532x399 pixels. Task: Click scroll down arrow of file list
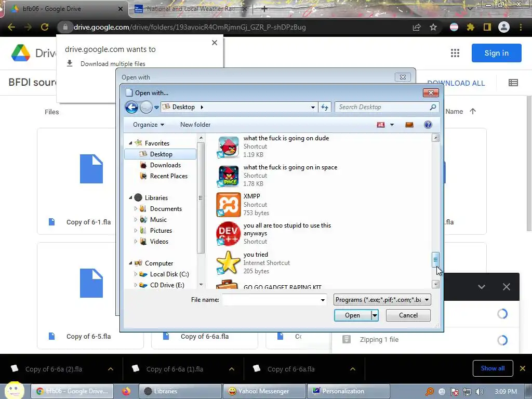(x=436, y=284)
